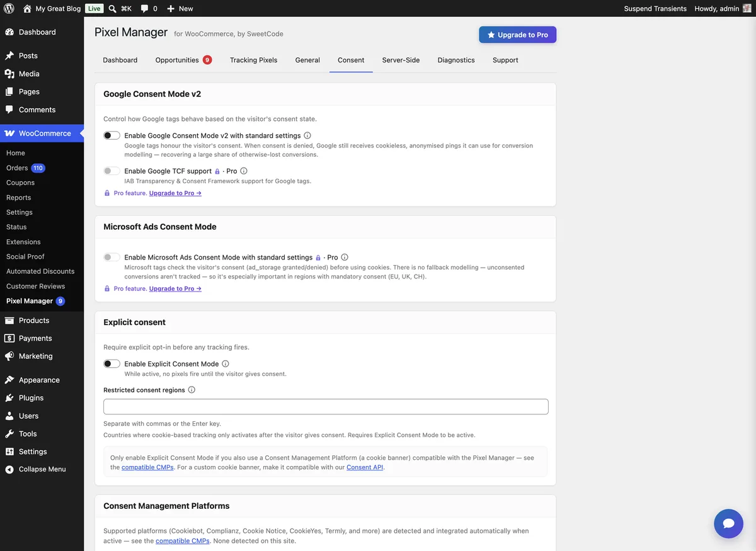Click Suspend Transients in admin bar

[x=655, y=9]
